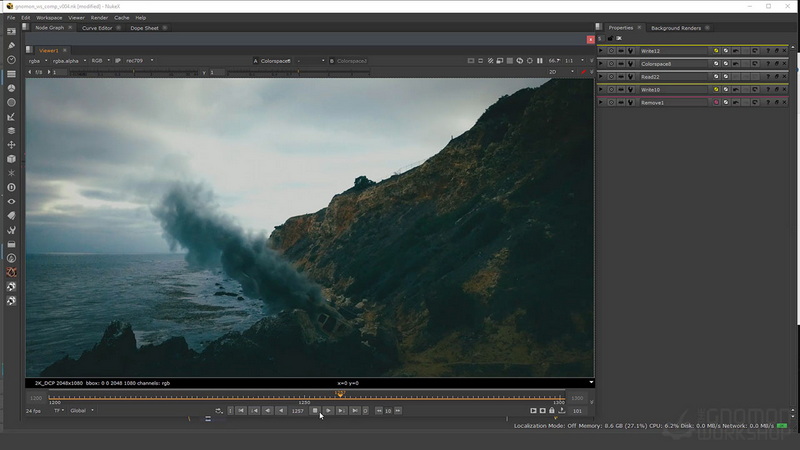The width and height of the screenshot is (800, 450).
Task: Expand the Remove1 properties panel
Action: (x=601, y=103)
